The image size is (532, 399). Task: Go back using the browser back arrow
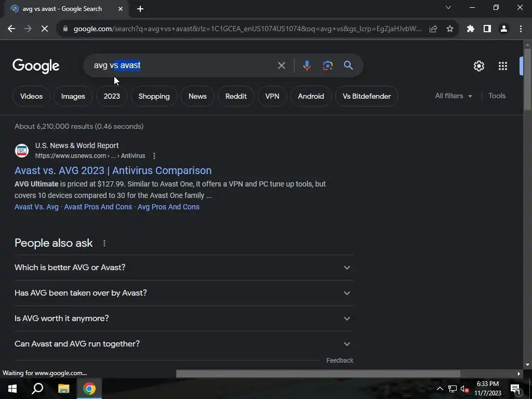point(11,29)
